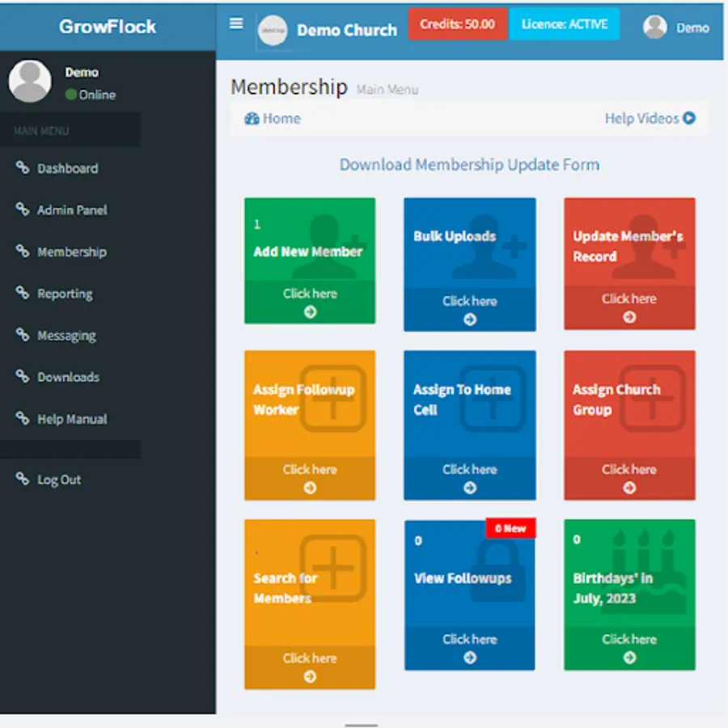Viewport: 728px width, 728px height.
Task: Click the Assign To Home Cell tile title
Action: [x=462, y=400]
